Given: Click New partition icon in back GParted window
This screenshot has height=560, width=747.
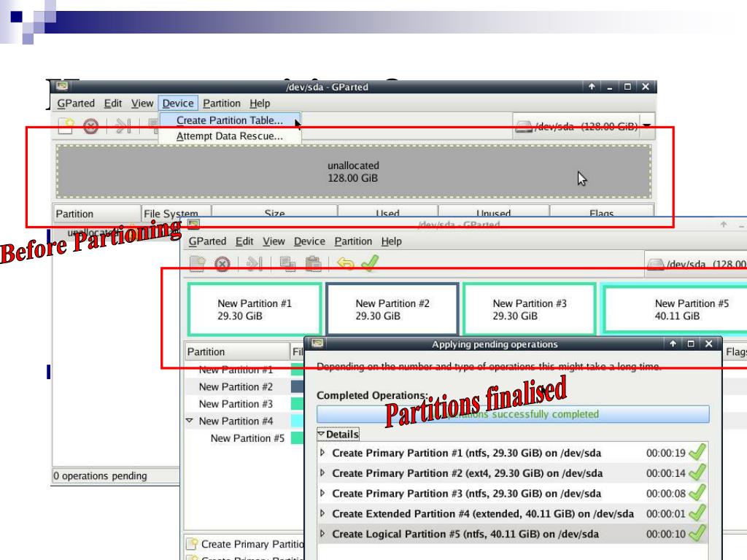Looking at the screenshot, I should (x=66, y=126).
